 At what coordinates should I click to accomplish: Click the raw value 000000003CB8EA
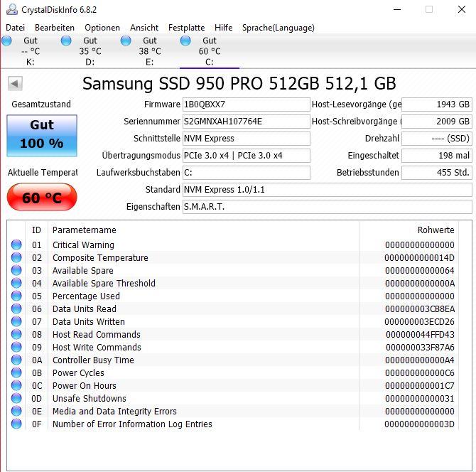pyautogui.click(x=420, y=309)
